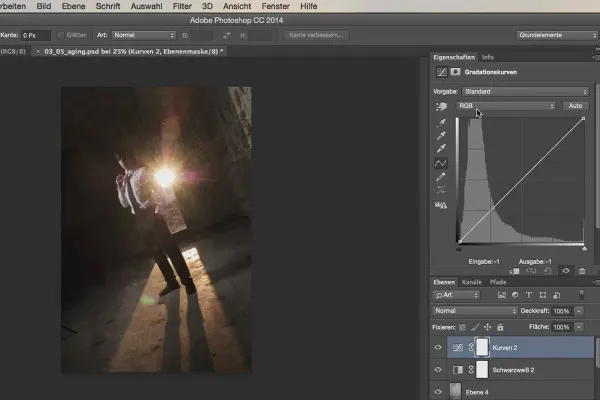The height and width of the screenshot is (400, 600).
Task: Swap width and height arrows icon
Action: coord(227,35)
